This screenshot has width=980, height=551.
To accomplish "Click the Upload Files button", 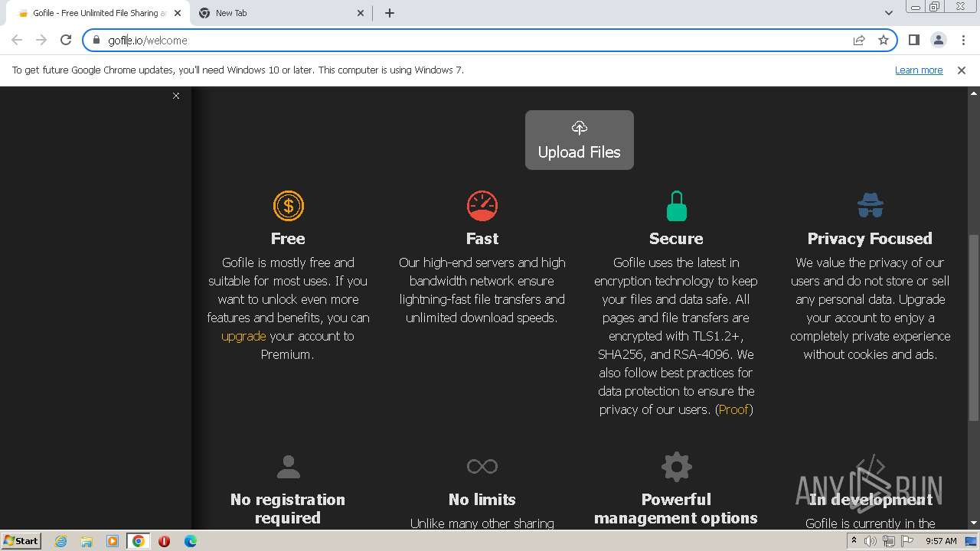I will pyautogui.click(x=580, y=140).
